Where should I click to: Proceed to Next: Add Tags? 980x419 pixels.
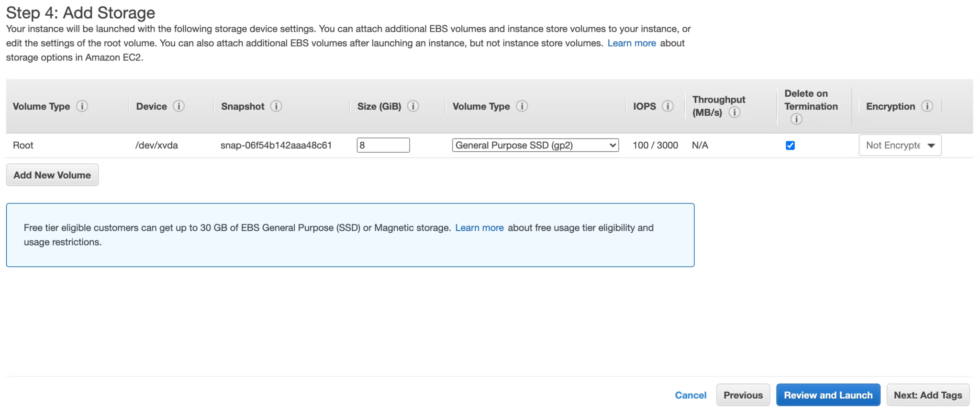[927, 395]
